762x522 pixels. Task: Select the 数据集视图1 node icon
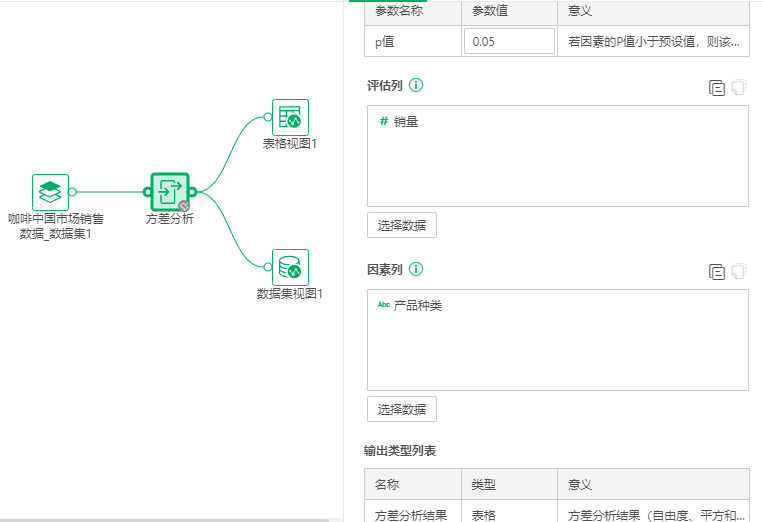coord(290,267)
